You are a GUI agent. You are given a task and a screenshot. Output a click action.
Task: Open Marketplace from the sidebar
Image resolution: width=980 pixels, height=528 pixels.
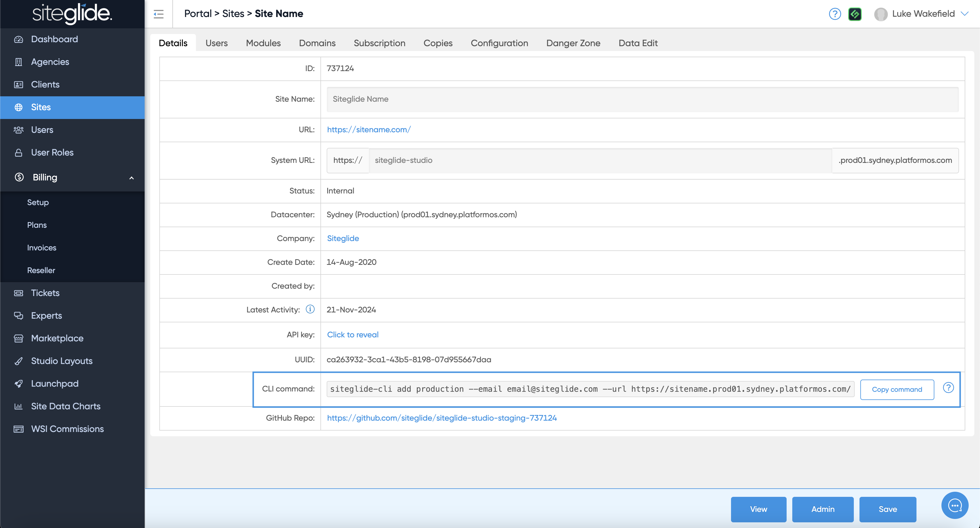(x=57, y=338)
